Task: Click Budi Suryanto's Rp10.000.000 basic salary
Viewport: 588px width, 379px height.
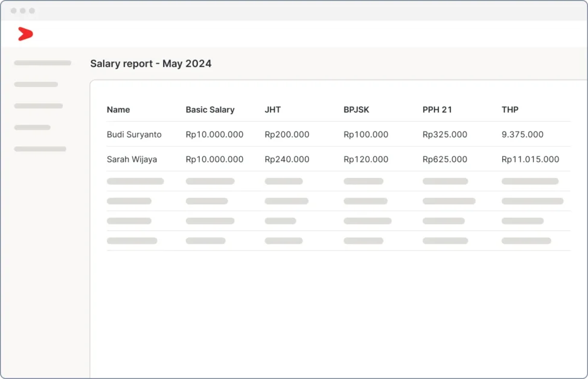Action: coord(214,135)
